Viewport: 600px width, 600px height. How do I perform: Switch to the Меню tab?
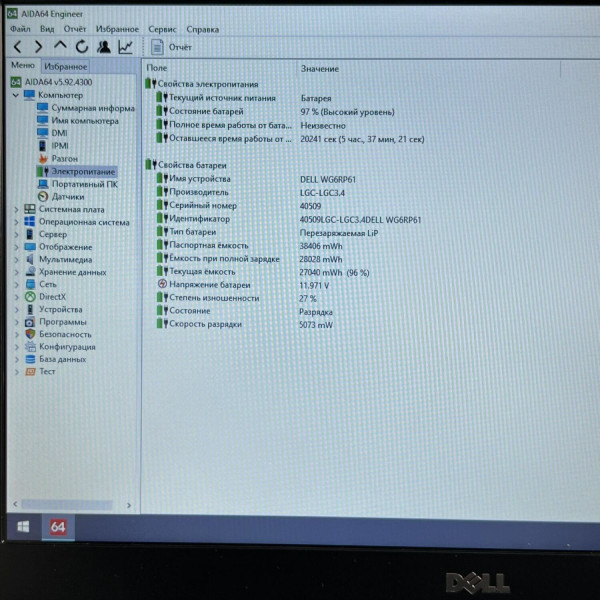coord(23,65)
